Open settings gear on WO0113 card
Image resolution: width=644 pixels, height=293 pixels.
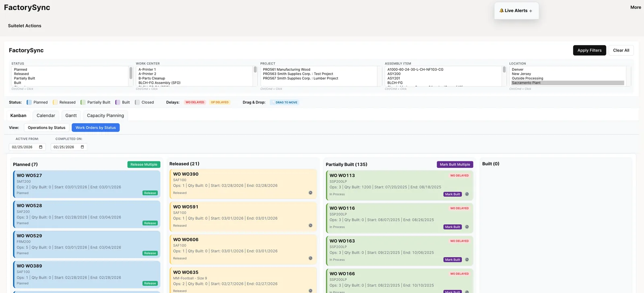click(467, 194)
